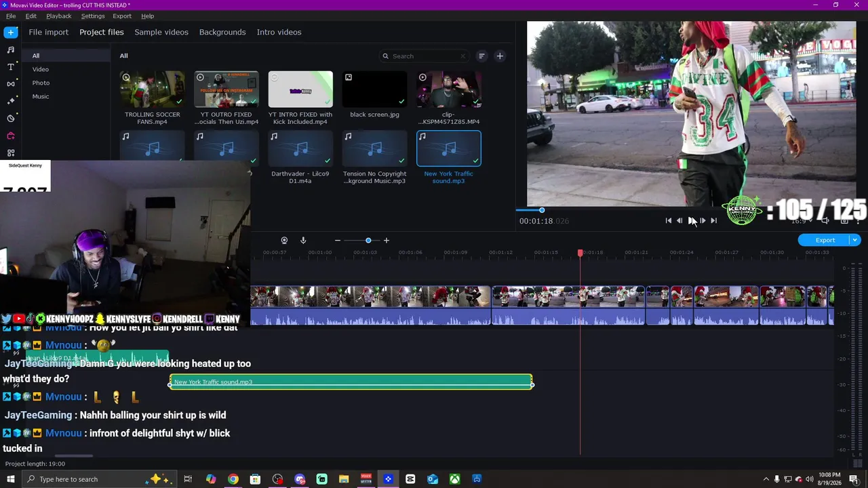The height and width of the screenshot is (488, 868).
Task: Open the File menu
Action: (11, 16)
